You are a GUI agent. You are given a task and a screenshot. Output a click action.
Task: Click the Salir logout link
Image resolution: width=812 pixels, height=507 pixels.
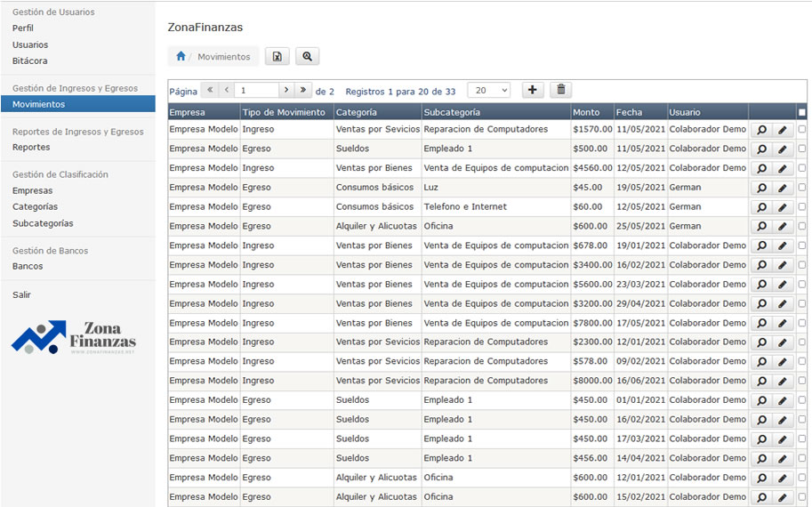coord(21,294)
